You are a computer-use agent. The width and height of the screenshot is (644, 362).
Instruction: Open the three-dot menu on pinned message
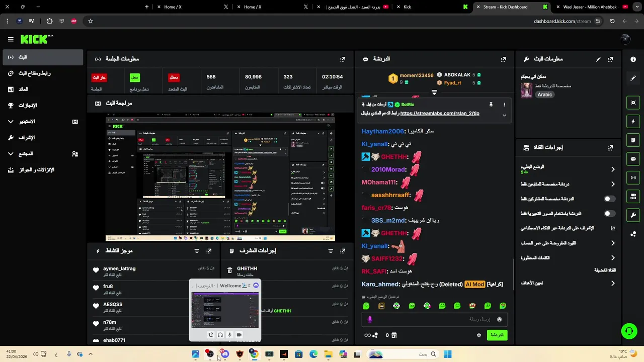click(504, 105)
